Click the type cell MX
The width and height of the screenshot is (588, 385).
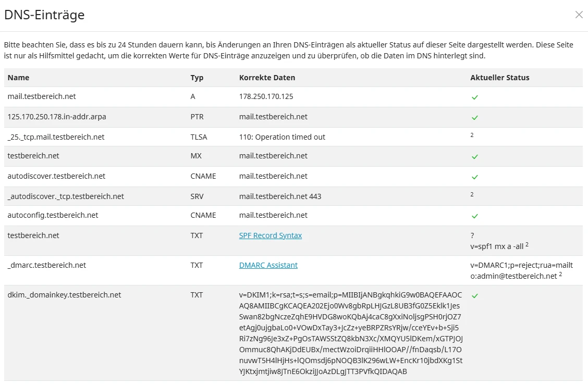click(196, 156)
